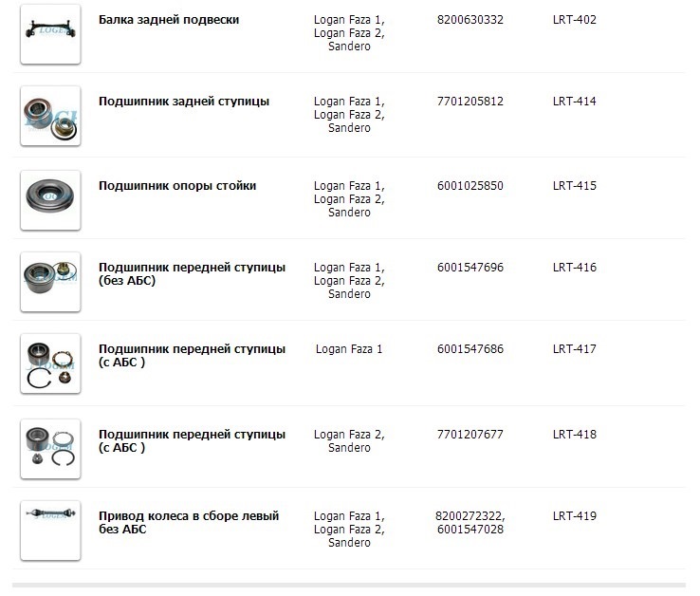Select Подшипник задней ступицы title

click(x=184, y=102)
